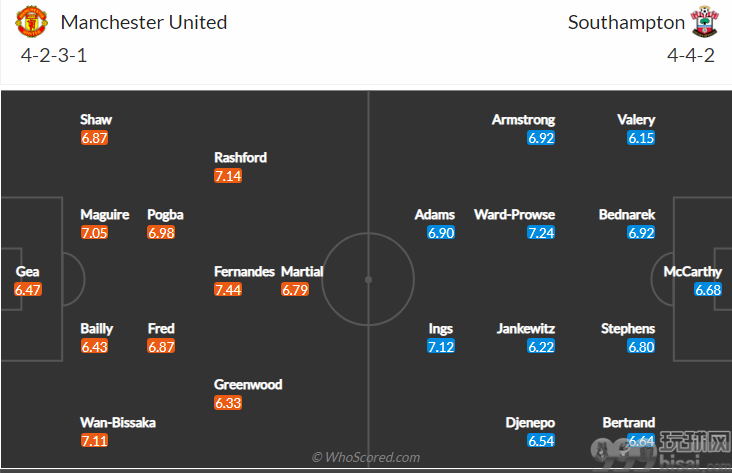Viewport: 732px width, 473px height.
Task: Select Djenepo's 6.54 rating badge
Action: point(541,441)
